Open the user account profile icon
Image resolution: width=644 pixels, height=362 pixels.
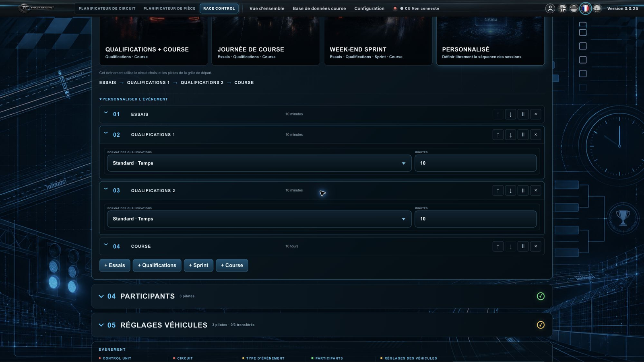tap(550, 8)
